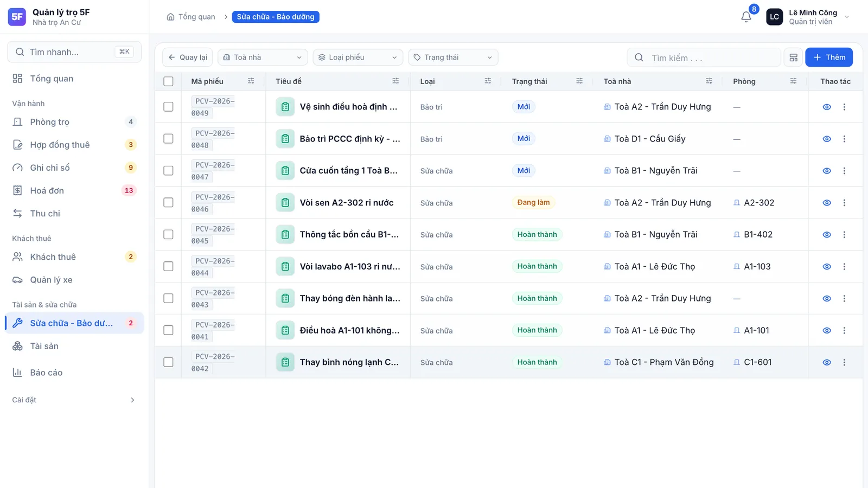Open the Lê Minh Công account menu
The image size is (868, 488).
point(808,17)
